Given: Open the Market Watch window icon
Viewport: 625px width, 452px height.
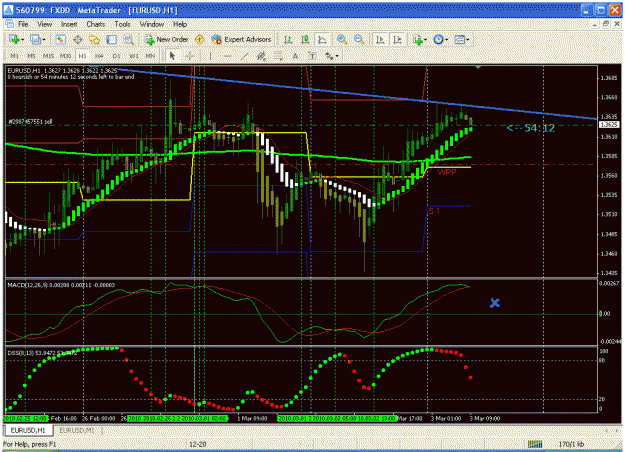Looking at the screenshot, I should [61, 39].
